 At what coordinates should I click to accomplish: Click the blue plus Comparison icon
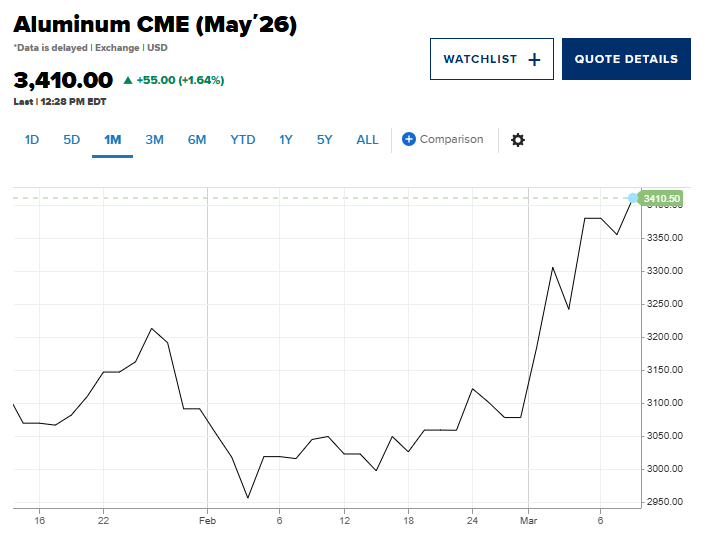(409, 139)
